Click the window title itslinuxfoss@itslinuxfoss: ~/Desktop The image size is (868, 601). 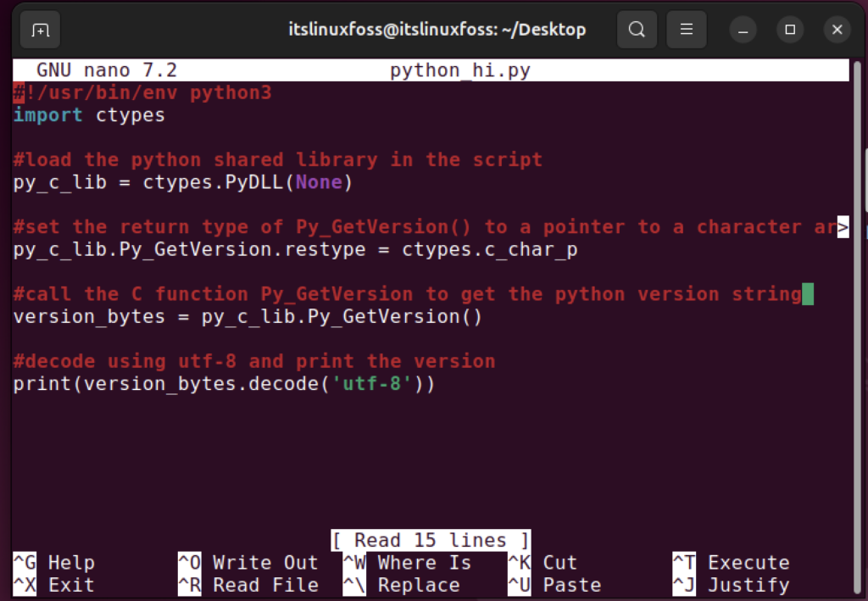[437, 30]
